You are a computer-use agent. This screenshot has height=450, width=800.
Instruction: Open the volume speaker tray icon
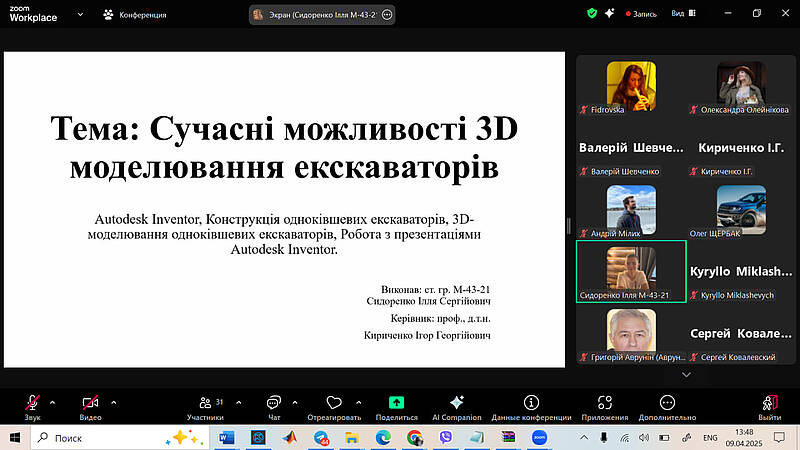pos(644,438)
